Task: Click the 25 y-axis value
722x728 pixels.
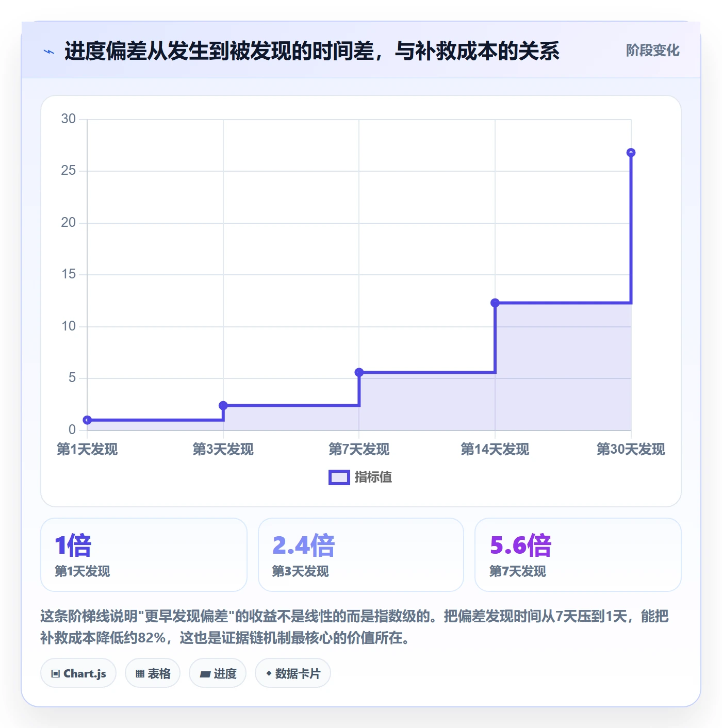Action: pos(68,171)
